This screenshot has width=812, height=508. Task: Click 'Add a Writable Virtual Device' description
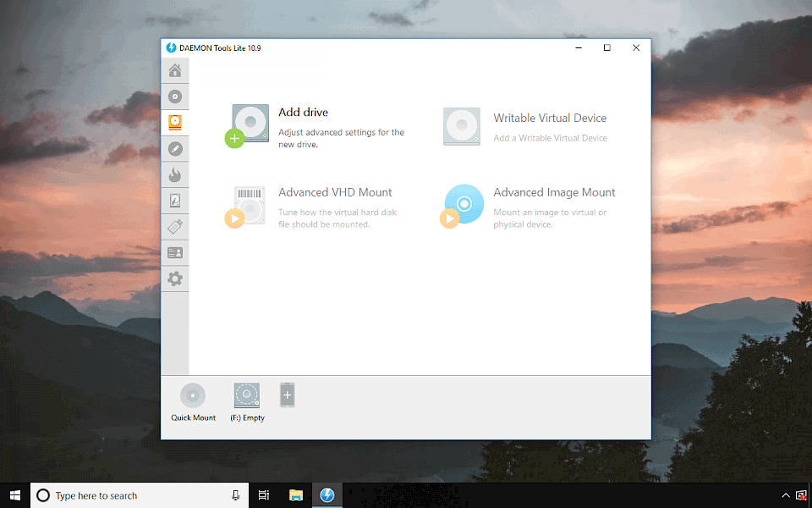click(550, 138)
